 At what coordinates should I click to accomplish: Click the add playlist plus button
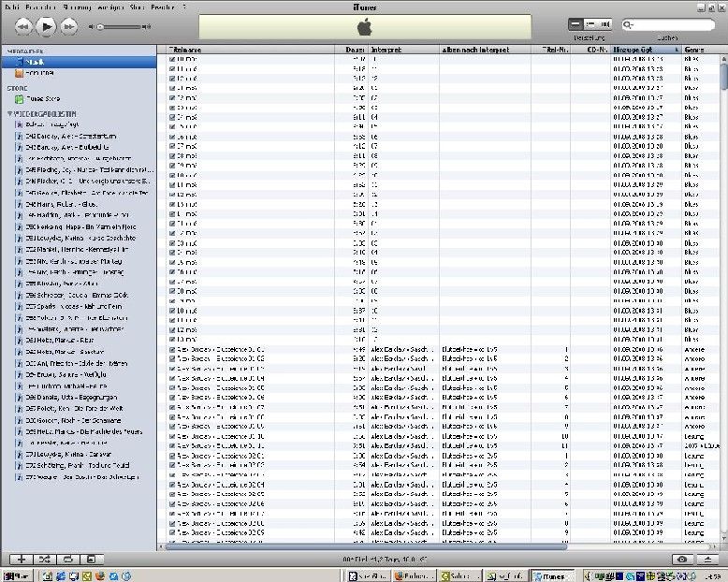click(22, 559)
